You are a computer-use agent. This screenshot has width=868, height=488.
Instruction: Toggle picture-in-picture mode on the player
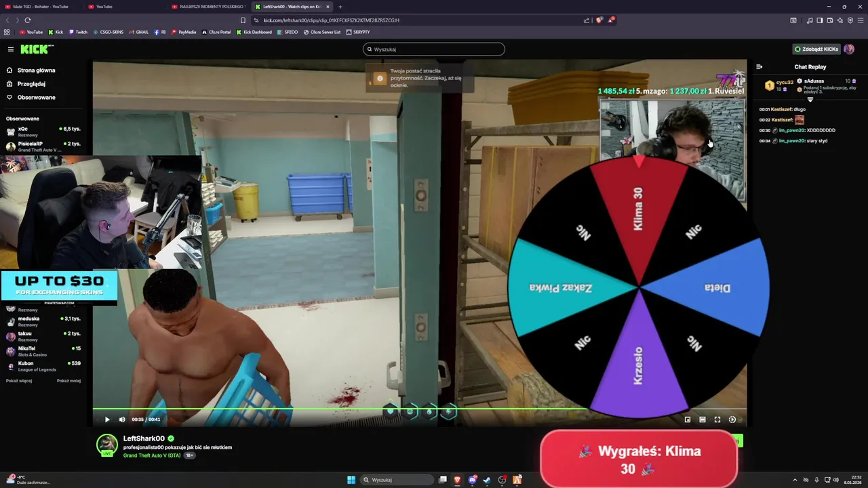click(x=688, y=420)
